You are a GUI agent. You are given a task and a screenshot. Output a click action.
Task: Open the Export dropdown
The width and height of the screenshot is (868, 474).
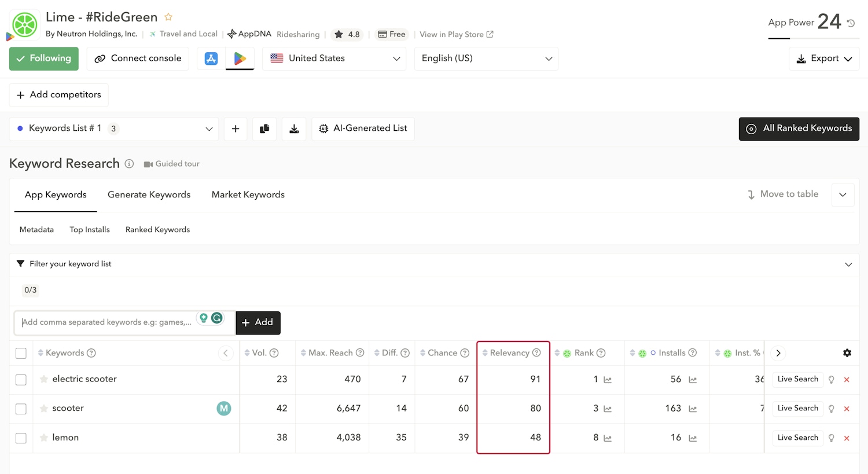pos(824,58)
